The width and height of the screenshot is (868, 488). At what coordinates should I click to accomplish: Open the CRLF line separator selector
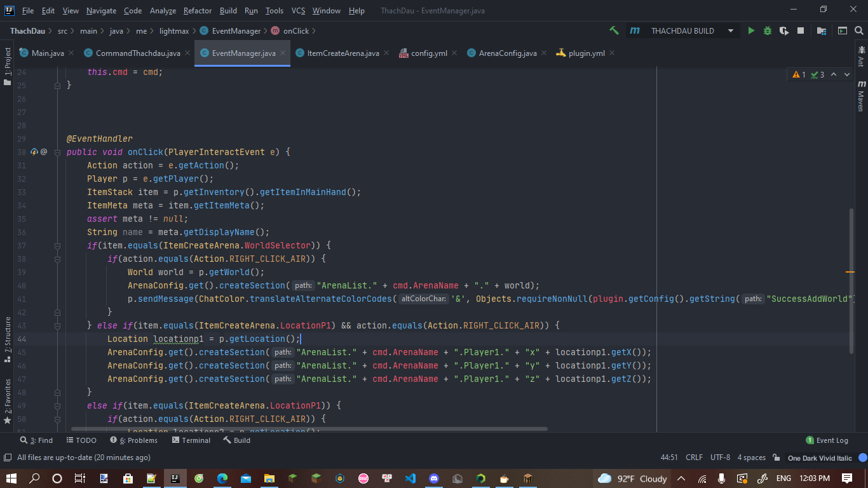point(694,457)
